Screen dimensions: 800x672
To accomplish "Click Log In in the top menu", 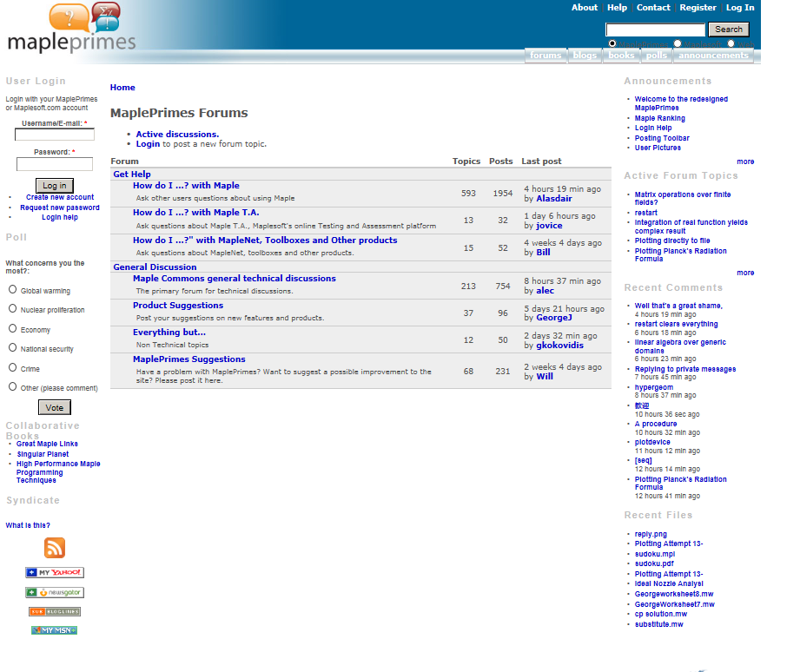I will click(740, 8).
